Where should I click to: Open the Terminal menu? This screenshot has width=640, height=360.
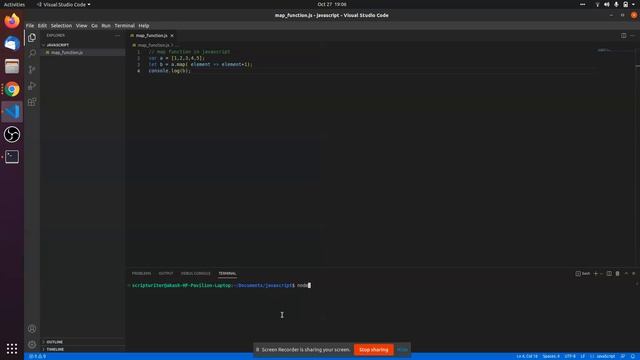[x=124, y=25]
